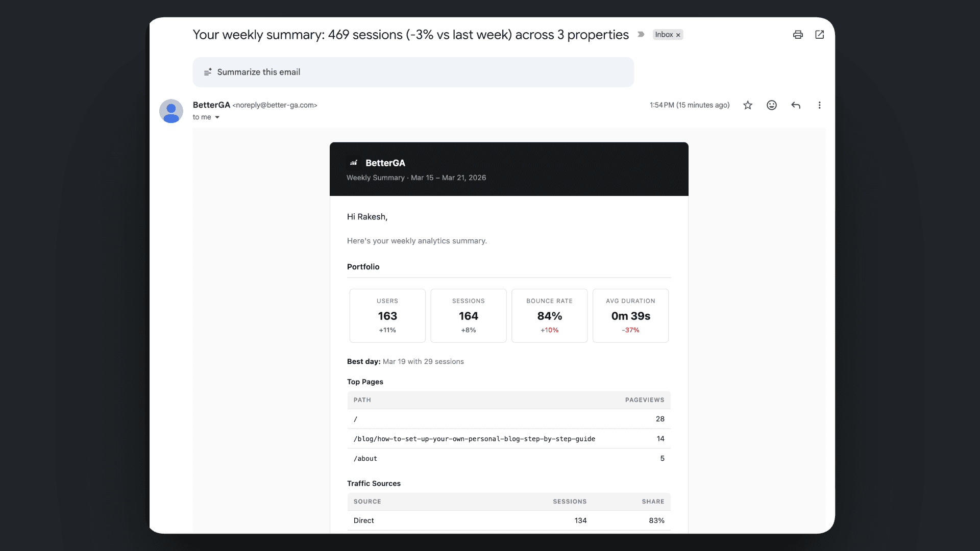Click the 'Hi Rakesh,' greeting
Viewport: 980px width, 551px height.
pos(367,217)
